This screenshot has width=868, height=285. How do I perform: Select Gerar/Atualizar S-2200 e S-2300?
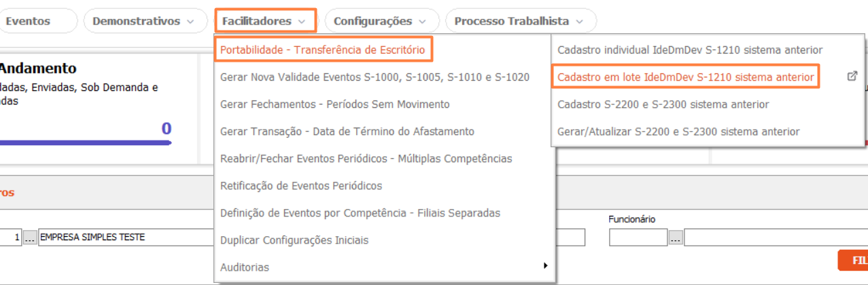(x=678, y=132)
